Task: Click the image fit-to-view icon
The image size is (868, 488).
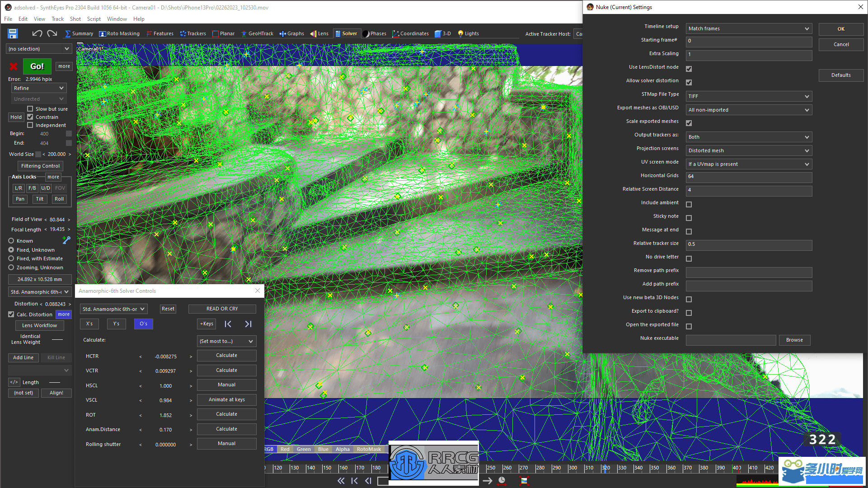Action: point(524,481)
